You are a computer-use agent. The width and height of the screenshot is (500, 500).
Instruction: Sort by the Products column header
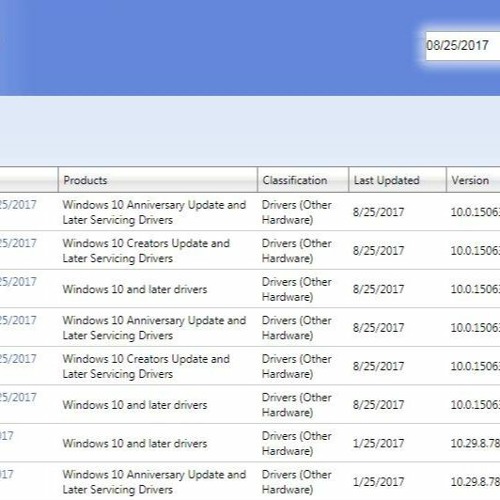158,180
